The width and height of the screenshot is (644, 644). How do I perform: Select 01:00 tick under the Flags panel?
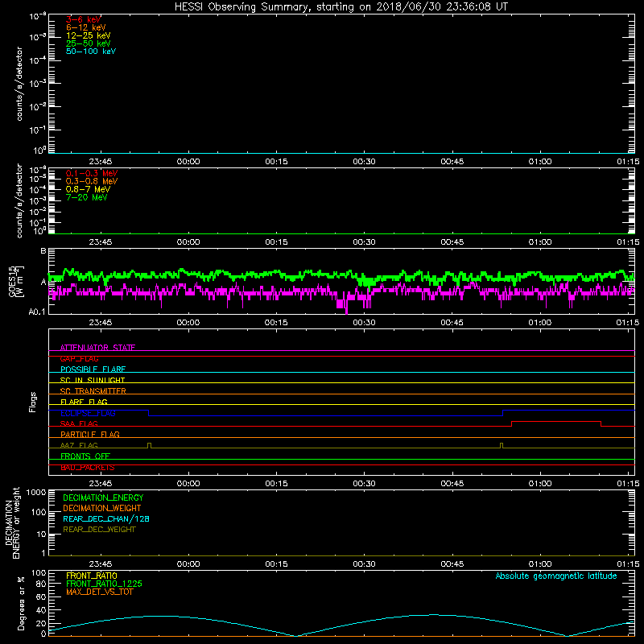coord(539,484)
